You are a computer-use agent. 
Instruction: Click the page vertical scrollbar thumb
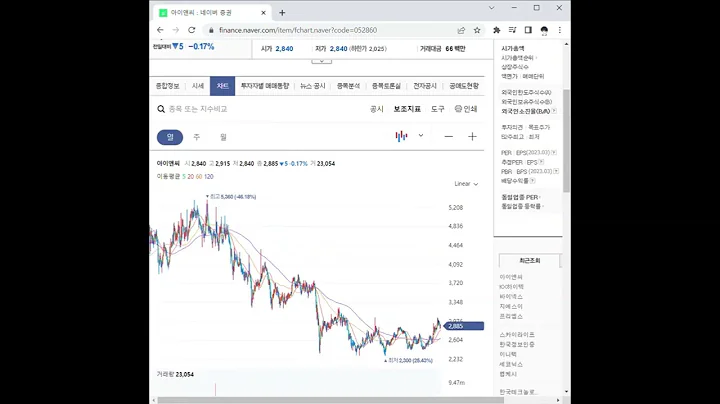(566, 140)
